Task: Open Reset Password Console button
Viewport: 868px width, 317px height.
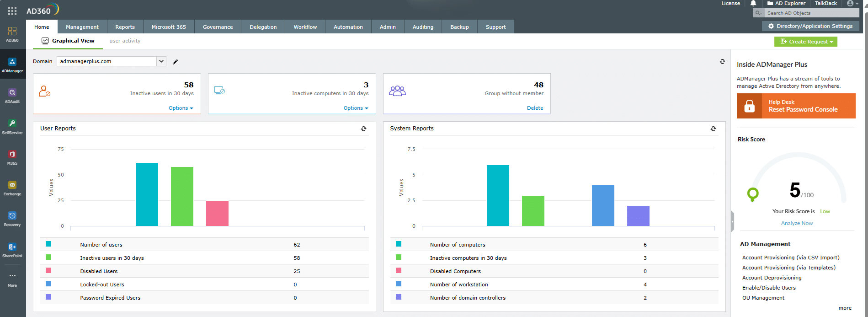Action: [x=796, y=106]
